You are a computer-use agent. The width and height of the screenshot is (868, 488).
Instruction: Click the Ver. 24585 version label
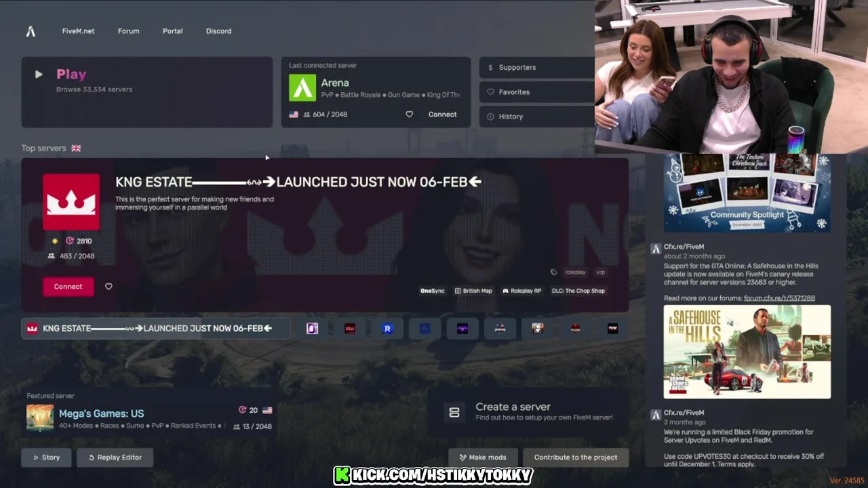[847, 481]
